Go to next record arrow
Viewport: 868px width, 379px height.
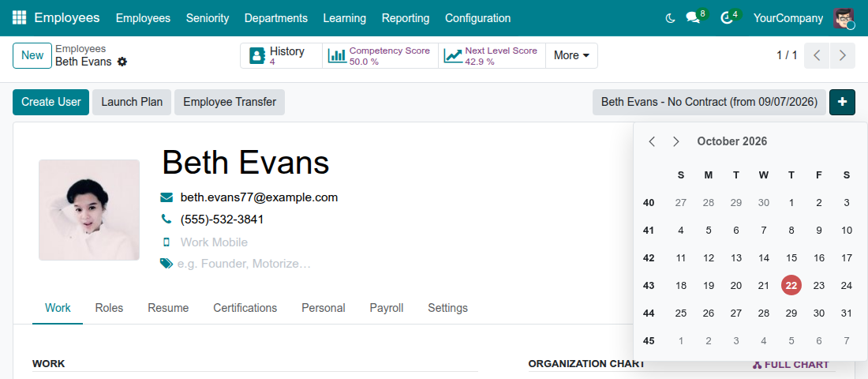coord(843,55)
